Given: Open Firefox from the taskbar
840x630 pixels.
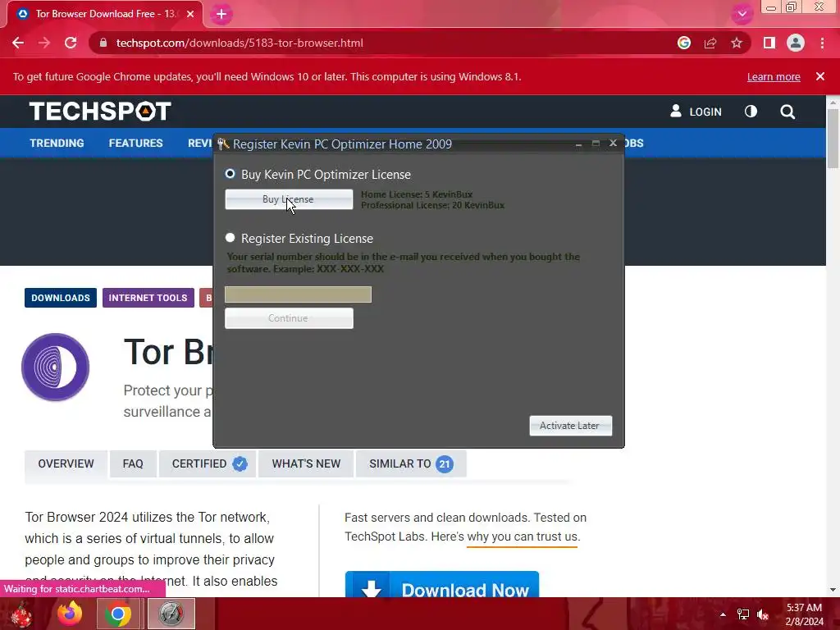Looking at the screenshot, I should (70, 614).
